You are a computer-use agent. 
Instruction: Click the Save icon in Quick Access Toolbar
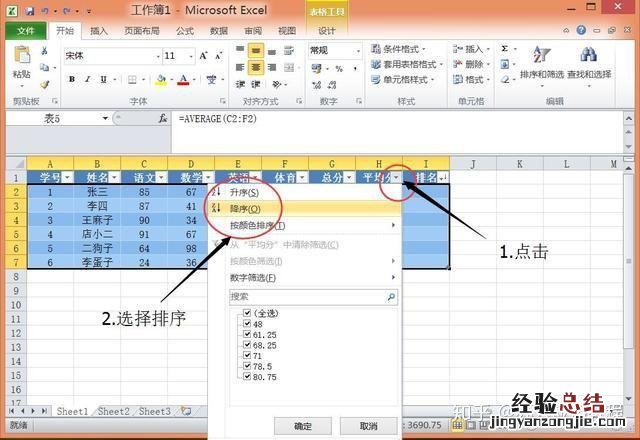(29, 11)
